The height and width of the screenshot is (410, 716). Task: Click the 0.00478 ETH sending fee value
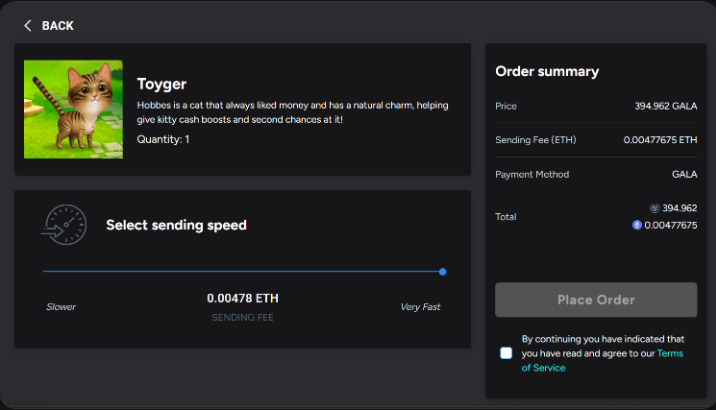[242, 298]
